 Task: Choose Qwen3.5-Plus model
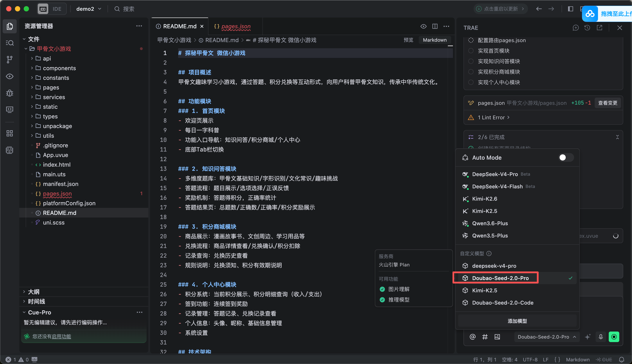(517, 236)
